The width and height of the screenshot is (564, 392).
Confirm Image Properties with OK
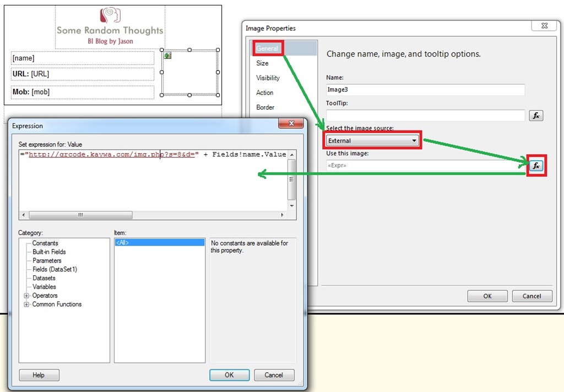(x=487, y=296)
